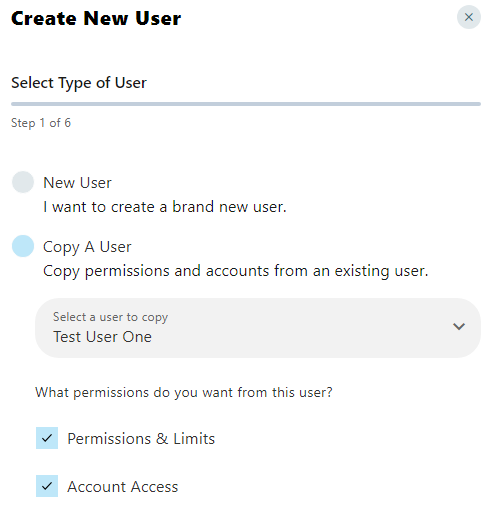Uncheck the Account Access checkbox
Image resolution: width=485 pixels, height=509 pixels.
pos(47,486)
